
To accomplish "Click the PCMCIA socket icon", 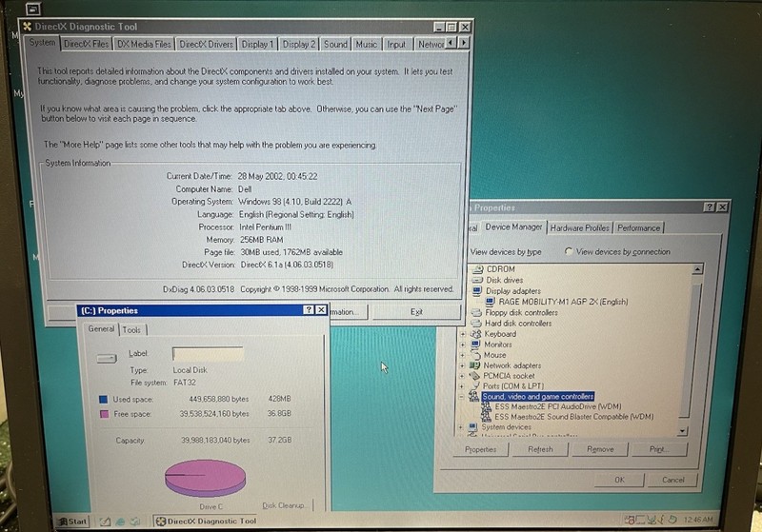I will coord(474,376).
